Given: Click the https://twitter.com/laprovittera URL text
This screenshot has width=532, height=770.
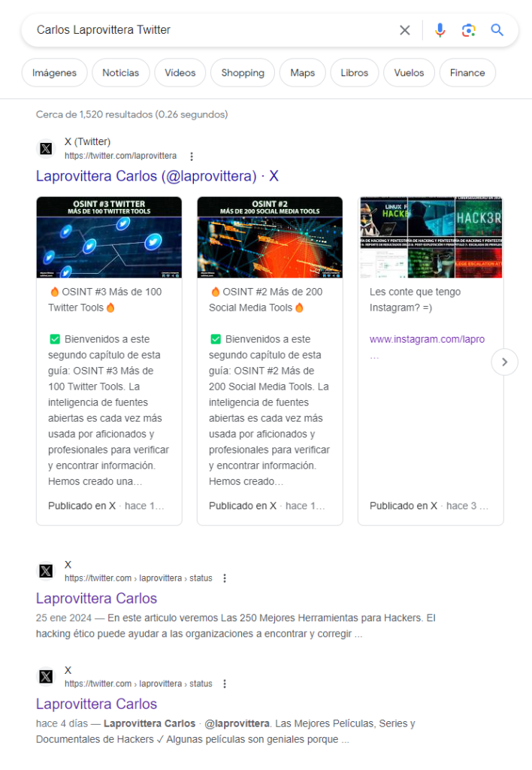Looking at the screenshot, I should [x=121, y=156].
